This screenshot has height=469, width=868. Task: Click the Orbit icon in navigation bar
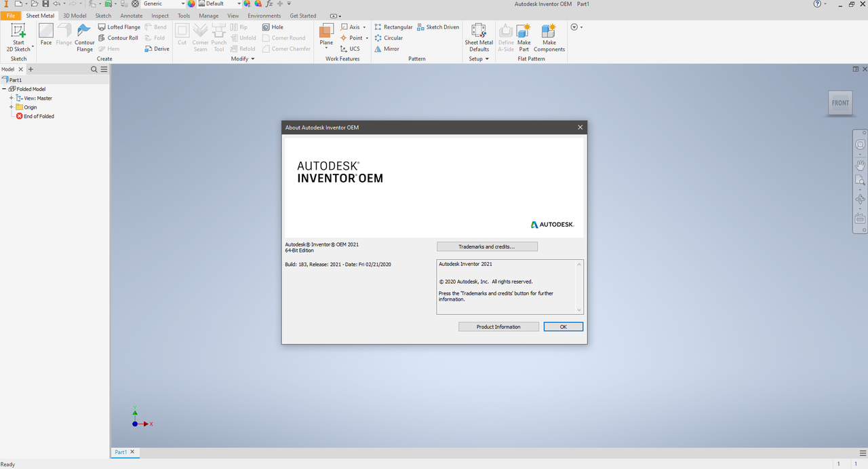pos(861,200)
